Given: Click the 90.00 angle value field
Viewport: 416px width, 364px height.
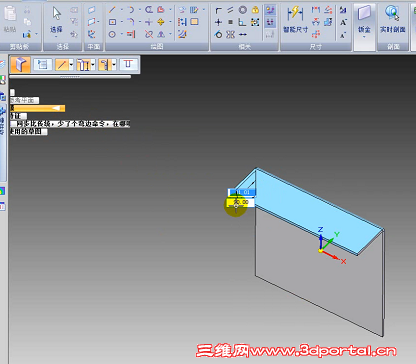Looking at the screenshot, I should [241, 202].
